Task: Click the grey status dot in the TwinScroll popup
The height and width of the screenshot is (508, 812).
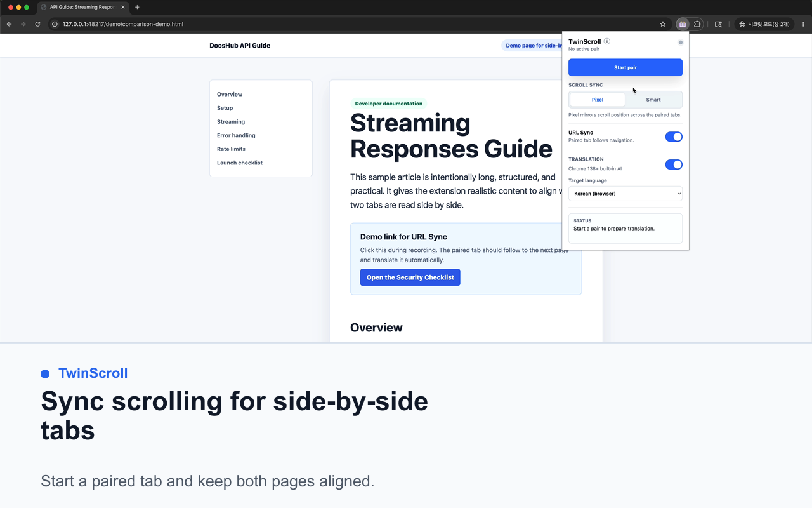Action: point(681,43)
